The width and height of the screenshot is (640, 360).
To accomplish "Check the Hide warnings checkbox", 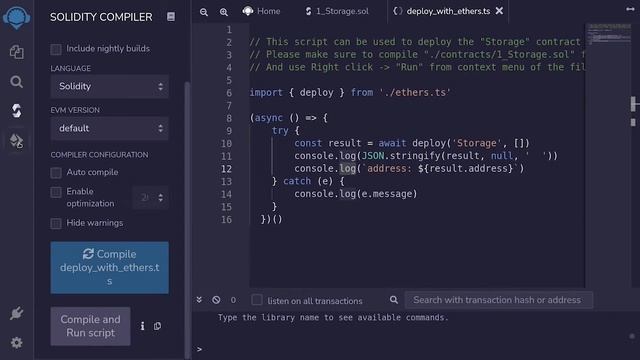I will pos(56,223).
